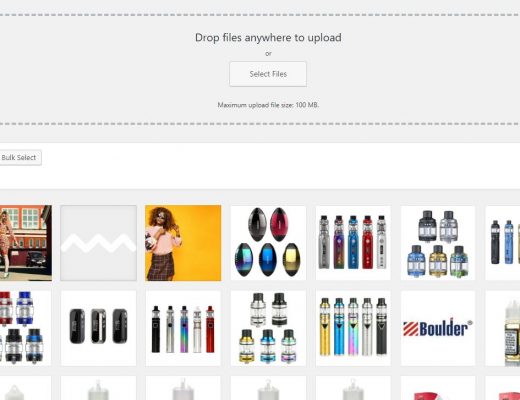Viewport: 520px width, 400px height.
Task: Open the Boulder logo image
Action: tap(438, 328)
